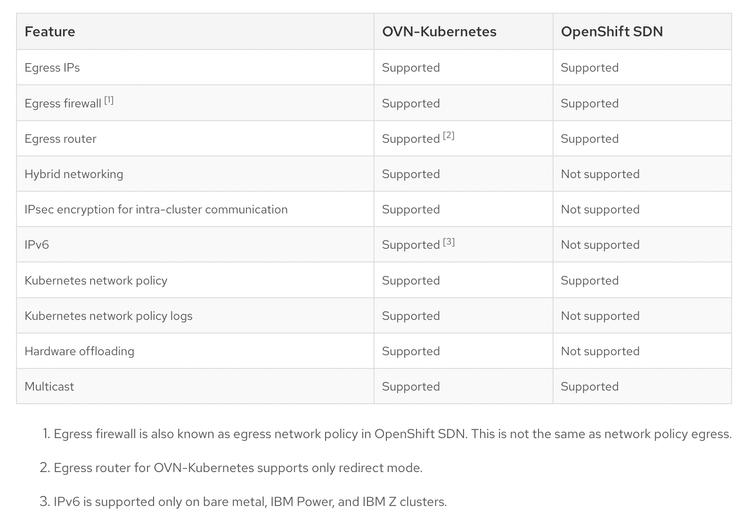Click Not supported in the Hybrid networking row
The height and width of the screenshot is (522, 750).
click(600, 174)
